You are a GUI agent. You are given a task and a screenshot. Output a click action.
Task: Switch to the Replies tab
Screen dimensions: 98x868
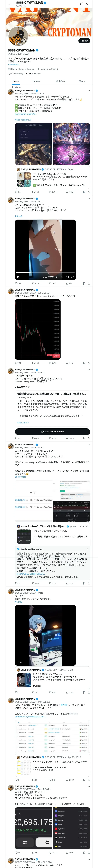(x=36, y=81)
